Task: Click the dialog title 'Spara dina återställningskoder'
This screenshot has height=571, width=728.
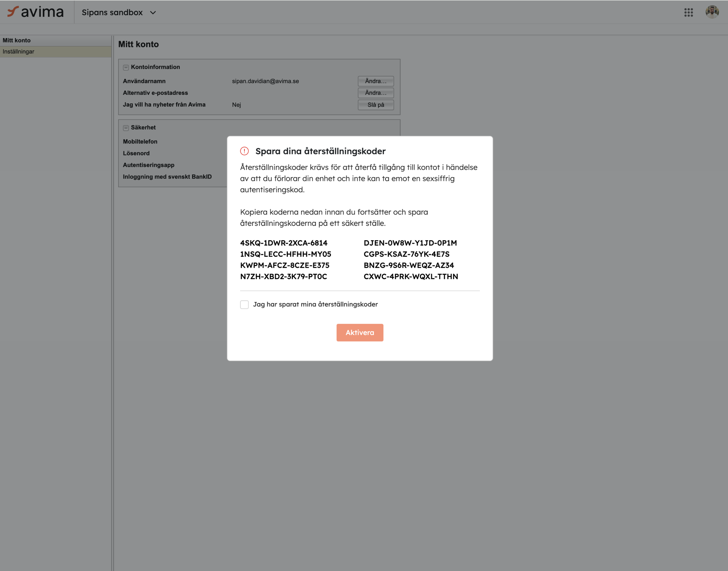Action: (320, 151)
